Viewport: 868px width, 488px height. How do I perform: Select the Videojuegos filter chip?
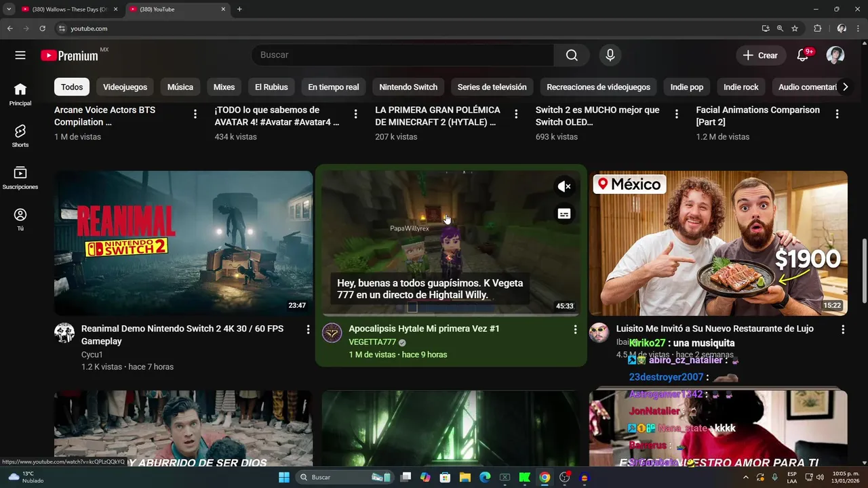click(125, 87)
